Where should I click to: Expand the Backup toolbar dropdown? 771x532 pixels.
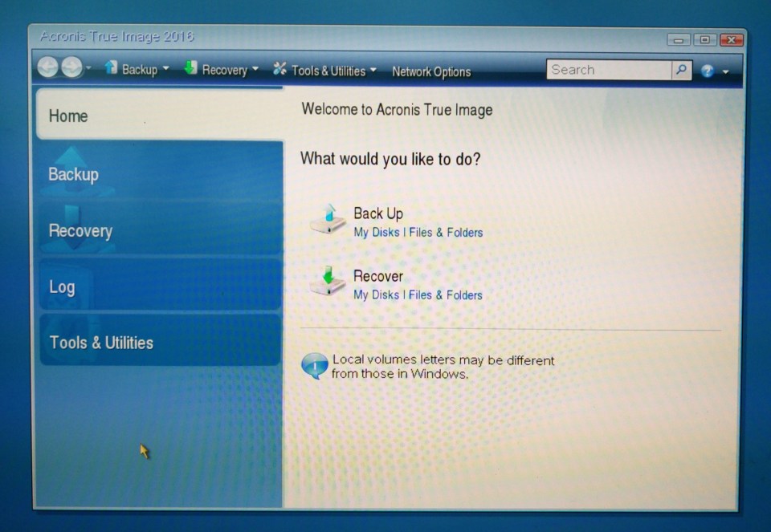pos(165,69)
